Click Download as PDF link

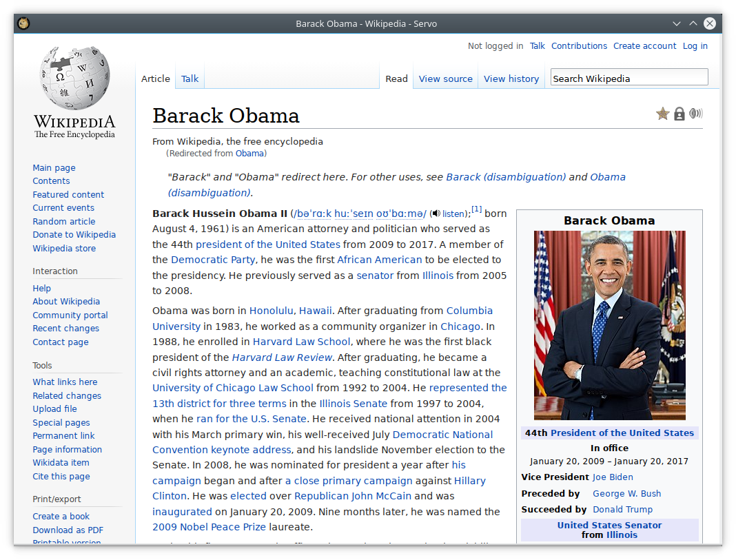[68, 530]
